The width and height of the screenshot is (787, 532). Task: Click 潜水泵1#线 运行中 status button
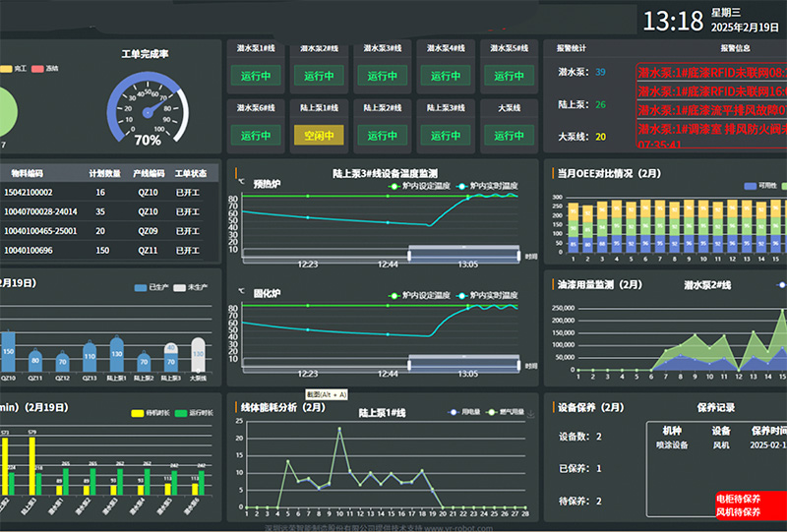click(x=256, y=76)
